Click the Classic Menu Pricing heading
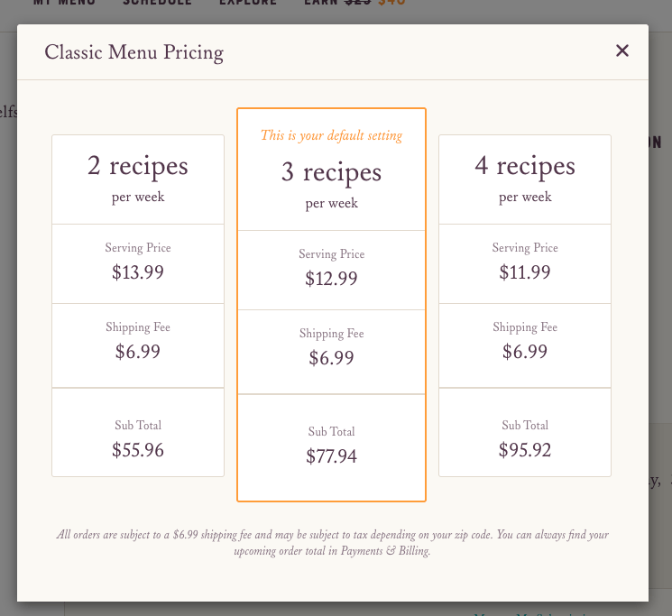672x616 pixels. point(134,52)
